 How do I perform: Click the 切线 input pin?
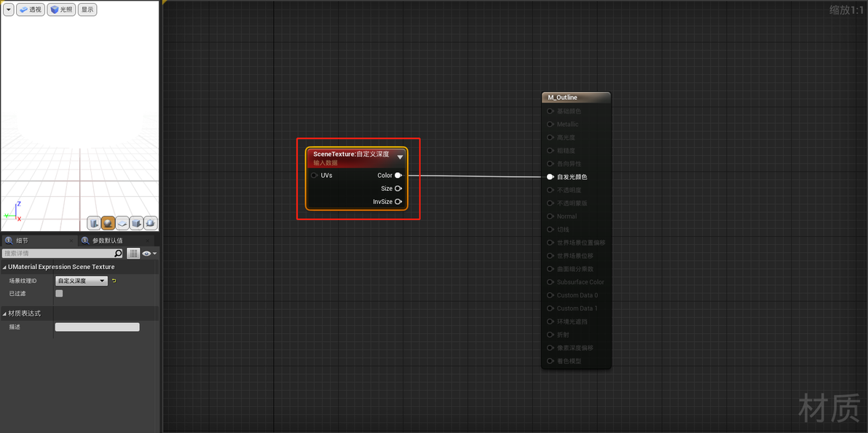click(x=551, y=230)
